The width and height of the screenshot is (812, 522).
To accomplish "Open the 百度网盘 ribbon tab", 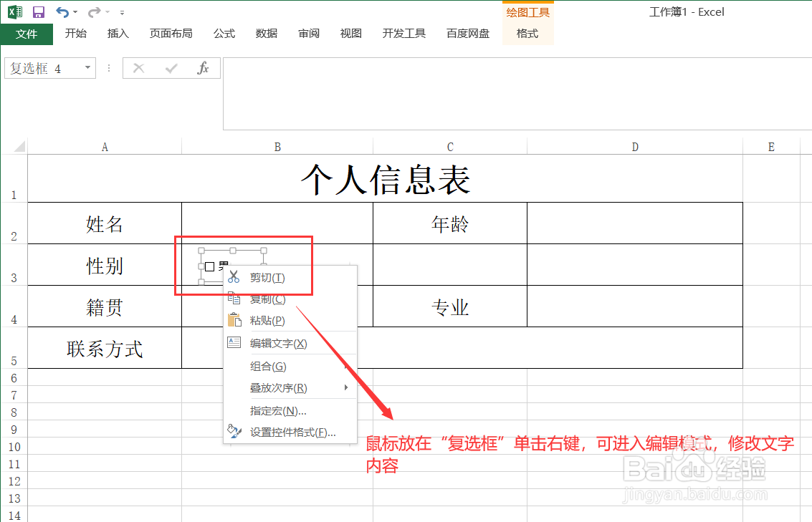I will 468,34.
